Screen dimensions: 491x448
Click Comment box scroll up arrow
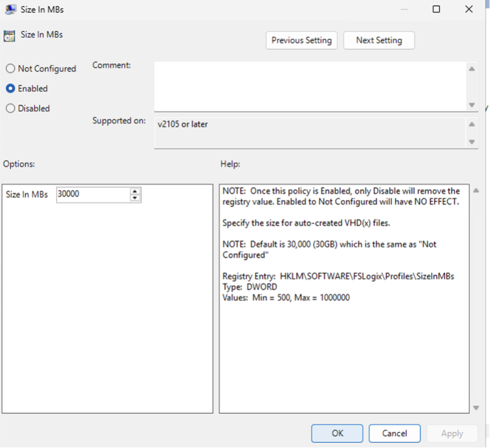pyautogui.click(x=472, y=68)
